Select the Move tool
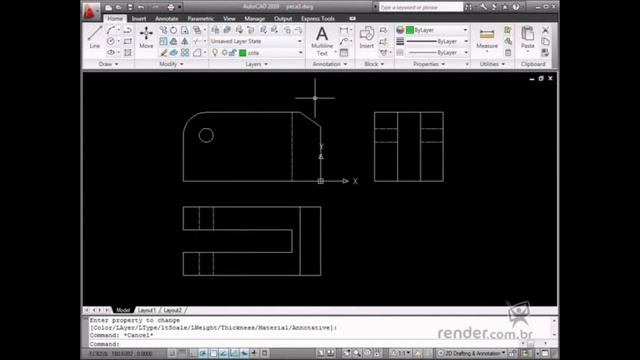640x360 pixels. click(146, 37)
